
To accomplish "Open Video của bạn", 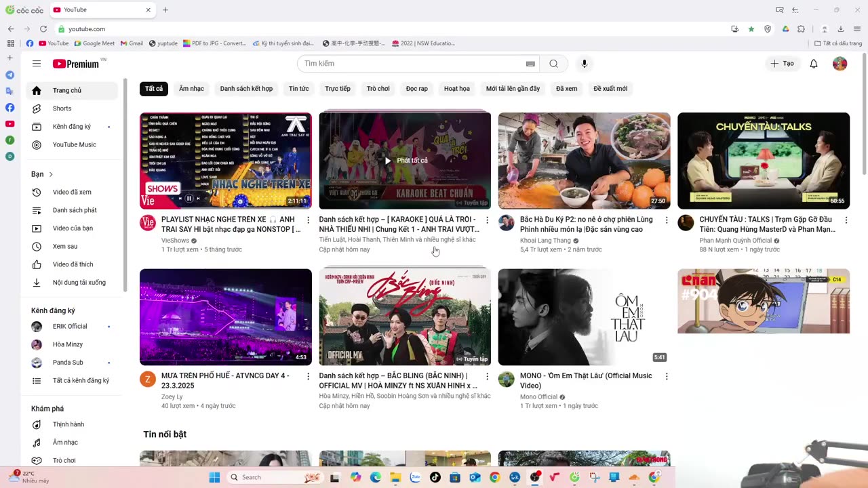I will 73,228.
